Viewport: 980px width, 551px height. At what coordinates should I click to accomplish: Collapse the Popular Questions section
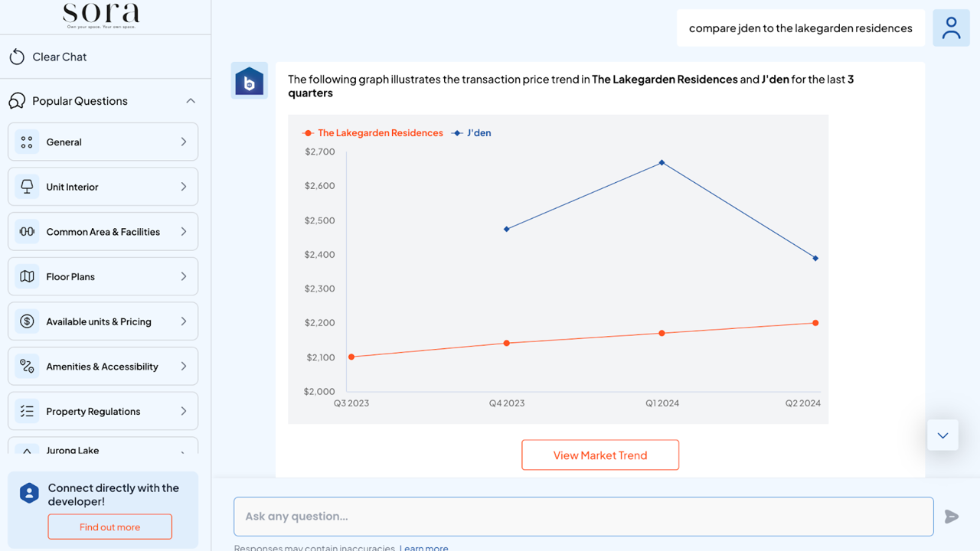(x=191, y=100)
